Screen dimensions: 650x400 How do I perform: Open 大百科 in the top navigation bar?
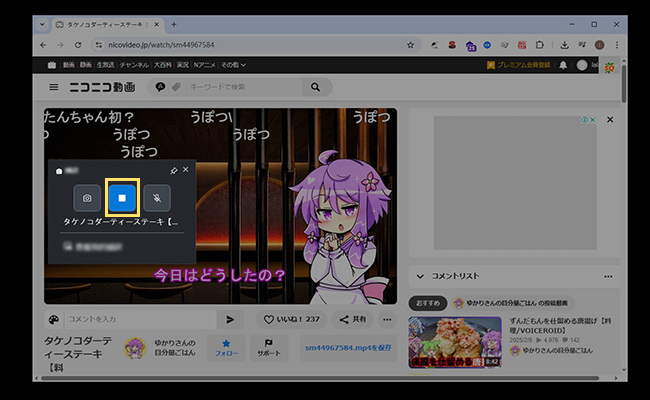pos(163,65)
